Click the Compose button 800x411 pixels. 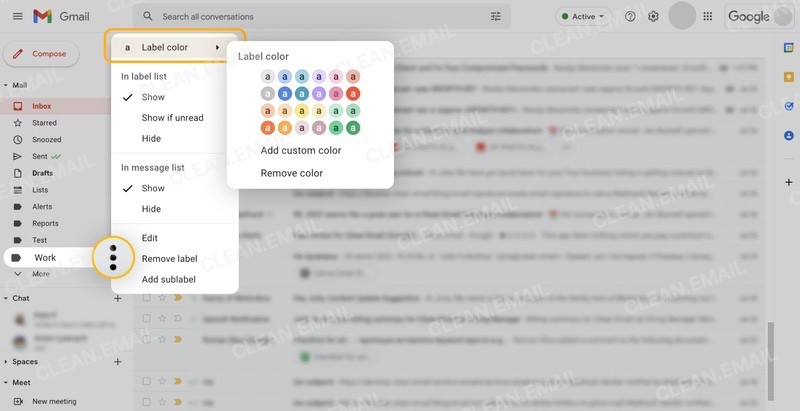tap(41, 54)
